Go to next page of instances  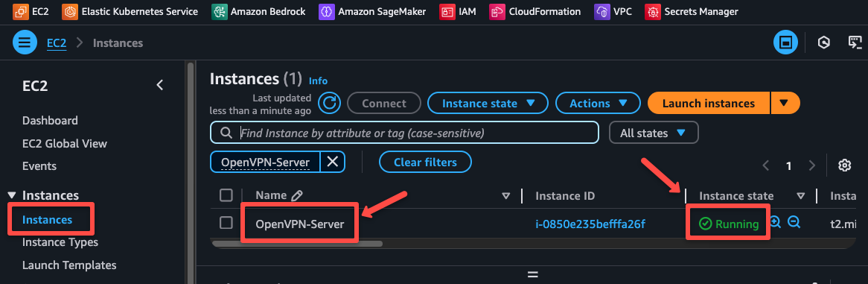(812, 165)
